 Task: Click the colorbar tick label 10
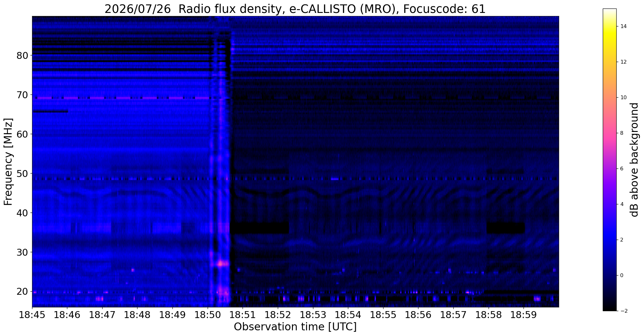tap(623, 98)
